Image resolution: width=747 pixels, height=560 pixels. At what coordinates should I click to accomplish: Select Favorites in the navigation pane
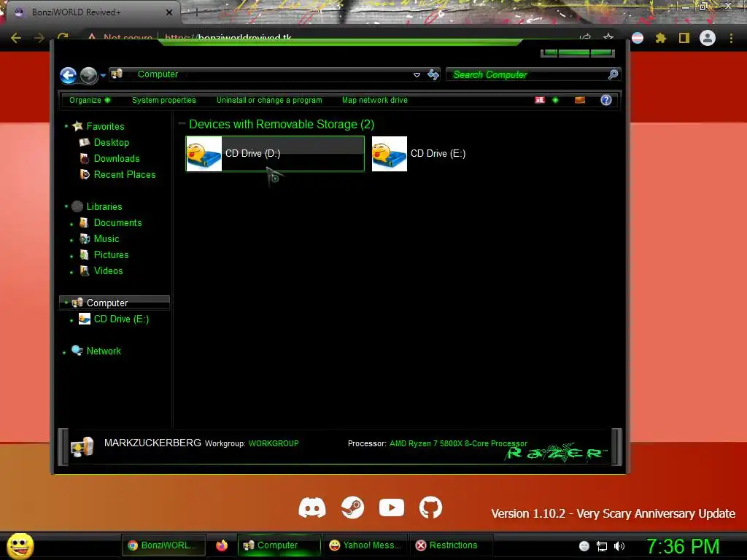point(105,126)
